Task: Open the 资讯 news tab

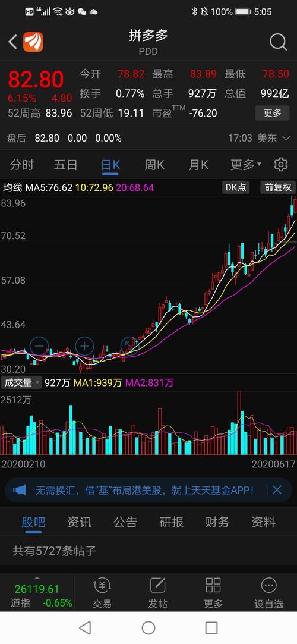Action: 79,522
